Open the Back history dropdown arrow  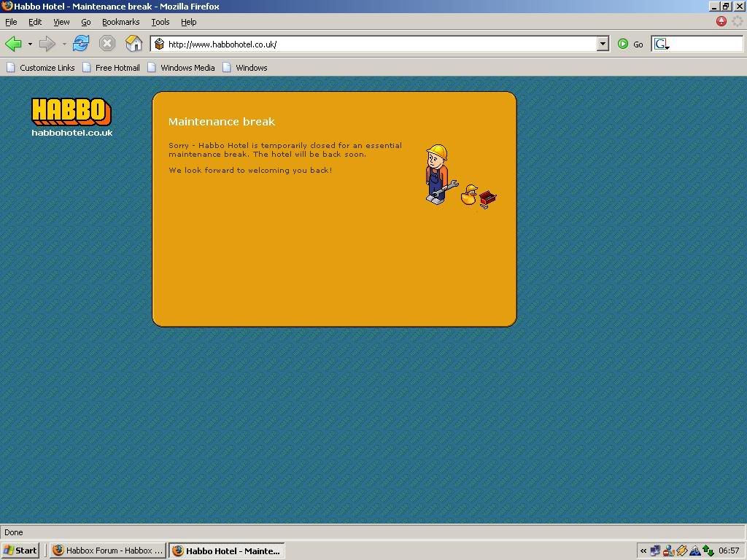[30, 44]
